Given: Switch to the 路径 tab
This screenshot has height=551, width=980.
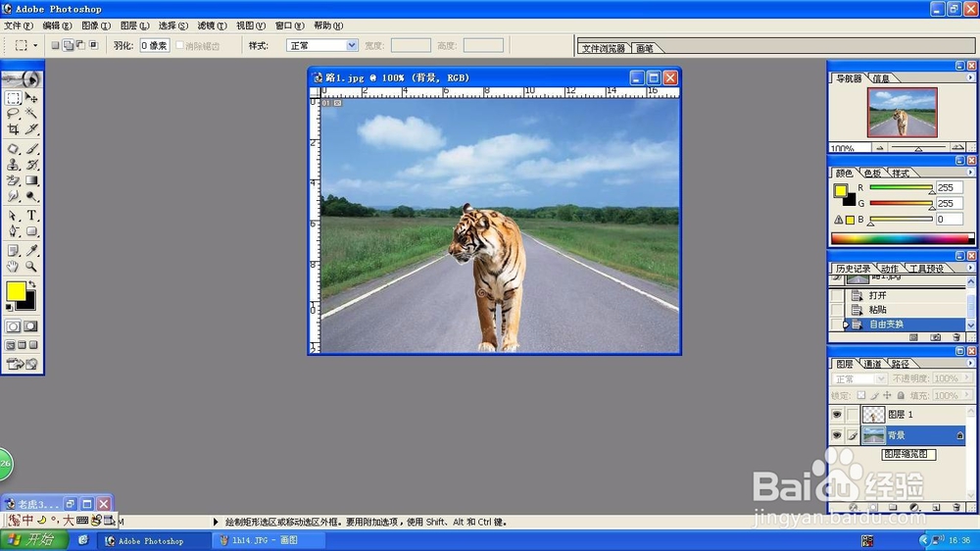Looking at the screenshot, I should pyautogui.click(x=900, y=364).
